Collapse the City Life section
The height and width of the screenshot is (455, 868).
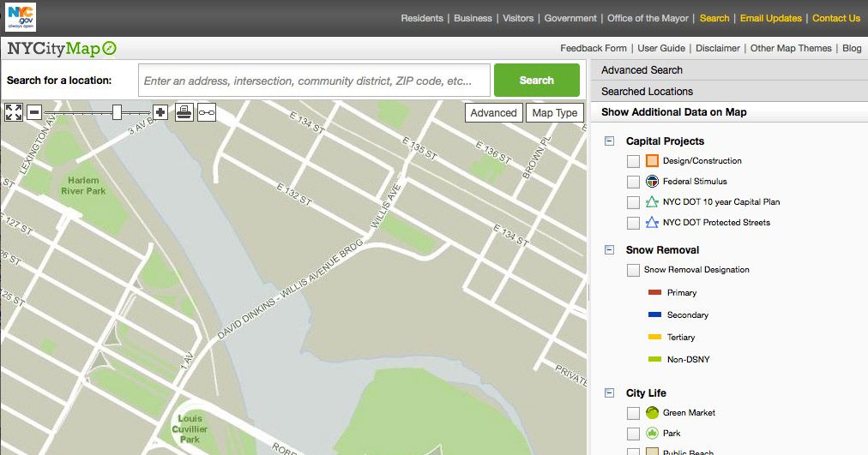point(610,393)
